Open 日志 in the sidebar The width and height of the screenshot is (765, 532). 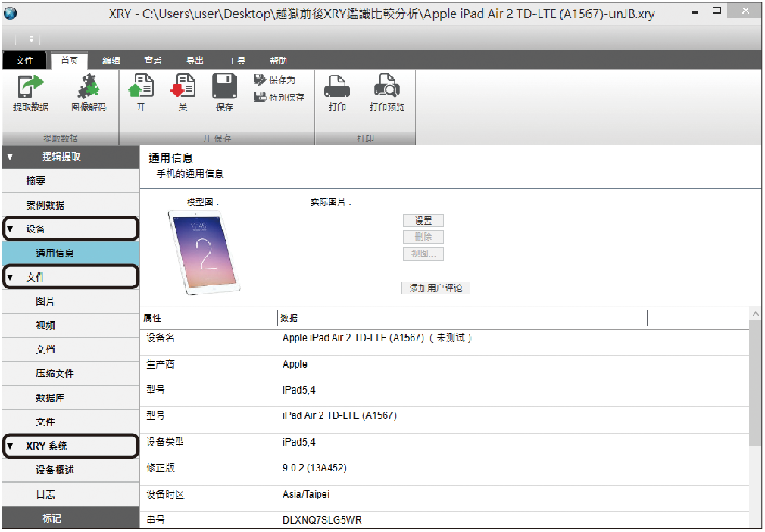pos(70,494)
